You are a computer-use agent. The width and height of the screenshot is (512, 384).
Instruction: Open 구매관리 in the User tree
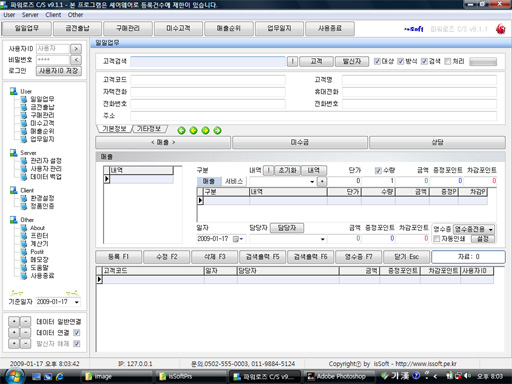click(42, 115)
